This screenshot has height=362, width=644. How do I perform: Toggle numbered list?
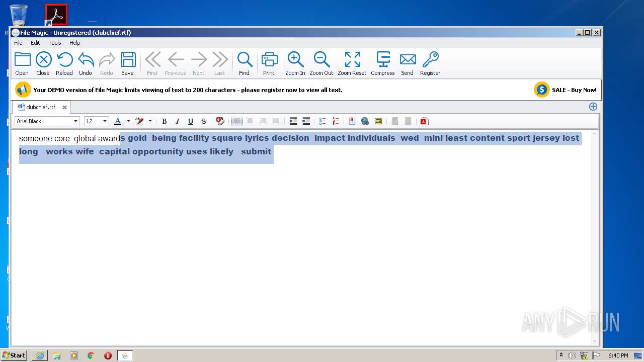tap(336, 121)
